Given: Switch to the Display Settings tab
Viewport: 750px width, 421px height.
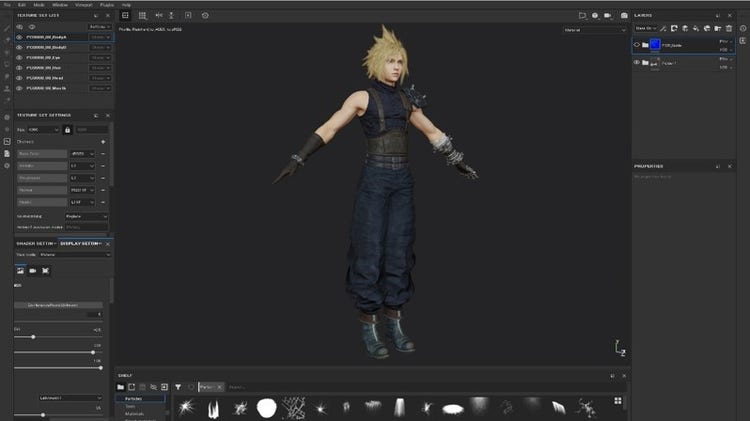Looking at the screenshot, I should click(80, 244).
